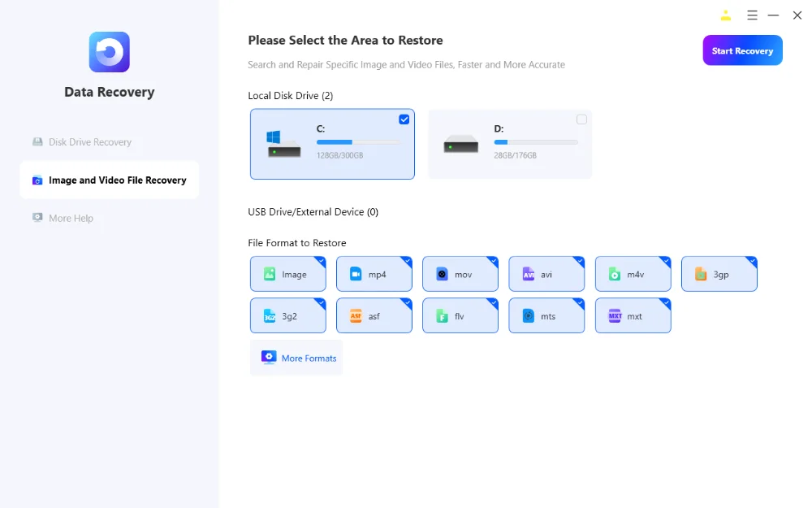Open Disk Drive Recovery section

[x=89, y=142]
